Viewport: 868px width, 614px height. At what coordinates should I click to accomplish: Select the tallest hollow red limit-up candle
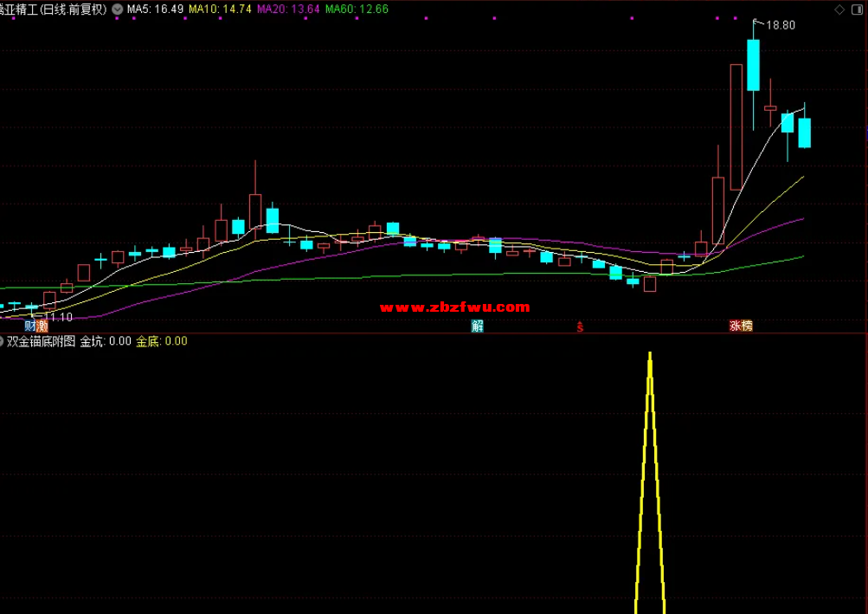[736, 127]
